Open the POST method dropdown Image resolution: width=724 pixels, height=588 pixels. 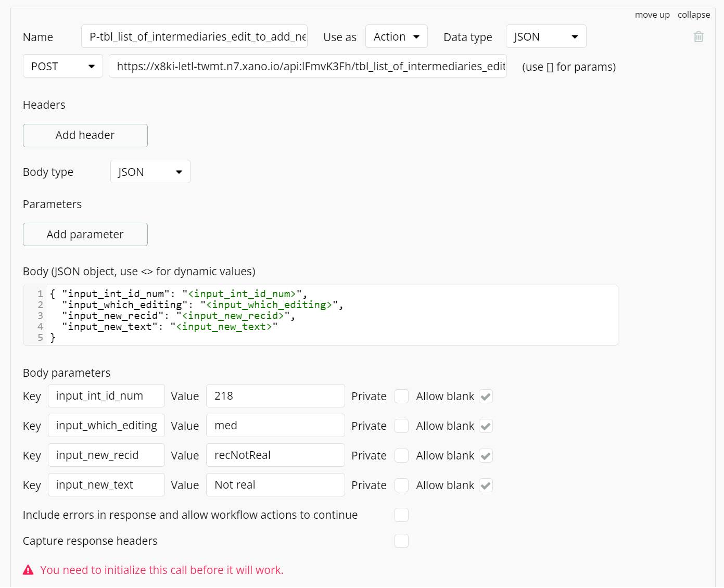click(x=62, y=67)
